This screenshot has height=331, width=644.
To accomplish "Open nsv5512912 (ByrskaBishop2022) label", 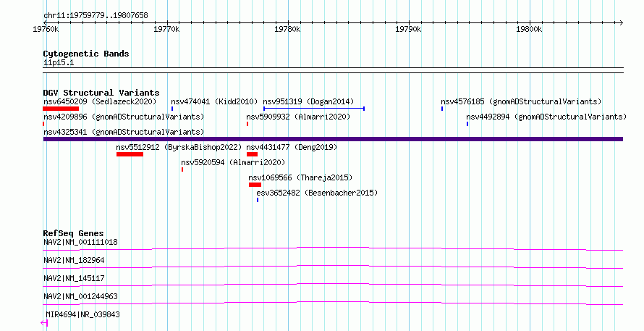I will click(x=179, y=147).
